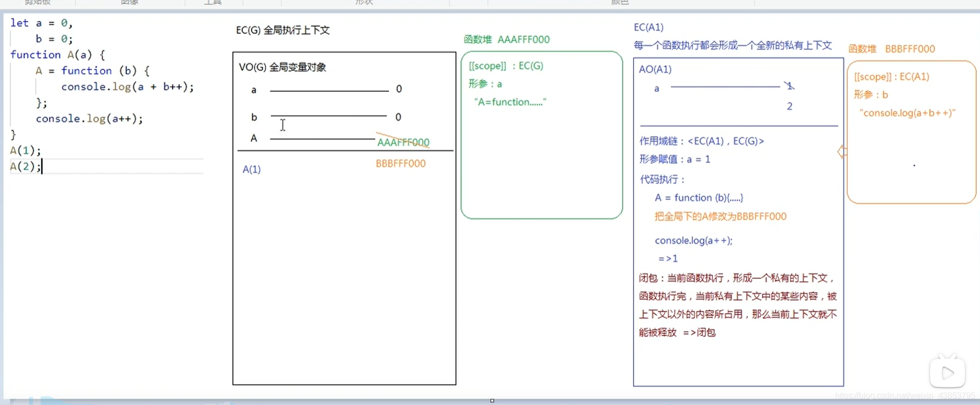Click the code line "let a = 0,"
The image size is (980, 405).
click(41, 23)
